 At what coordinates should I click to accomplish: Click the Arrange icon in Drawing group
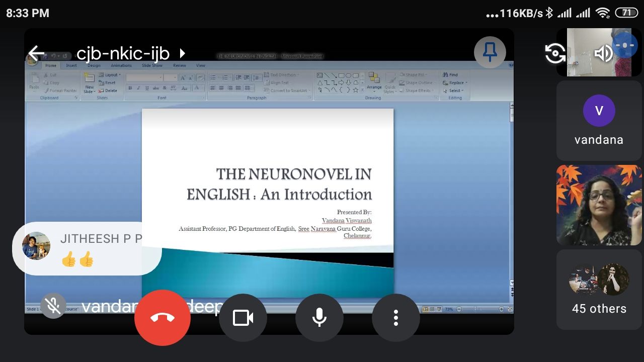click(374, 82)
